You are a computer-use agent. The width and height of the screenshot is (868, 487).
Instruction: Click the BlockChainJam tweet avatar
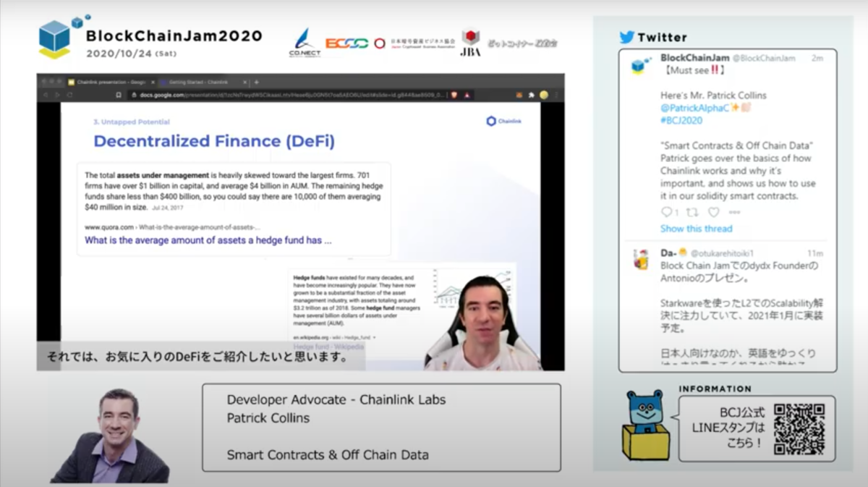coord(640,66)
